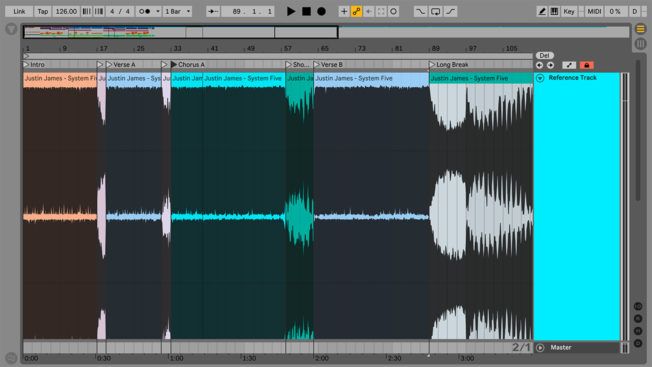Image resolution: width=652 pixels, height=367 pixels.
Task: Jump to the Verse A locator
Action: [x=121, y=64]
